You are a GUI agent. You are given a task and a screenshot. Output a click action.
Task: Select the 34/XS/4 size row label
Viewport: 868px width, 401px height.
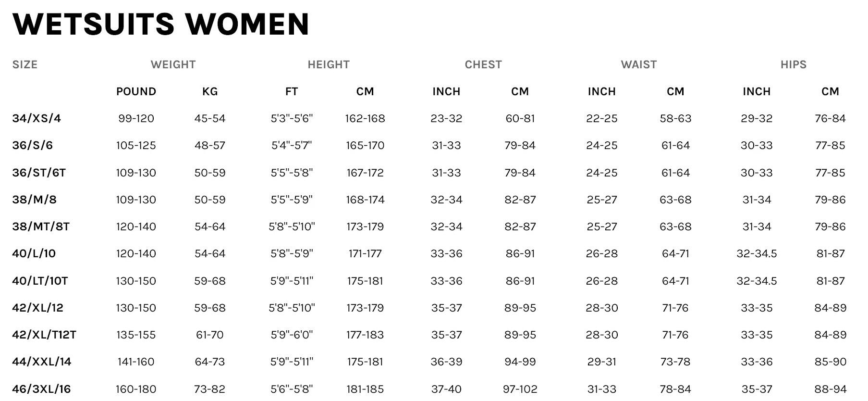point(37,119)
